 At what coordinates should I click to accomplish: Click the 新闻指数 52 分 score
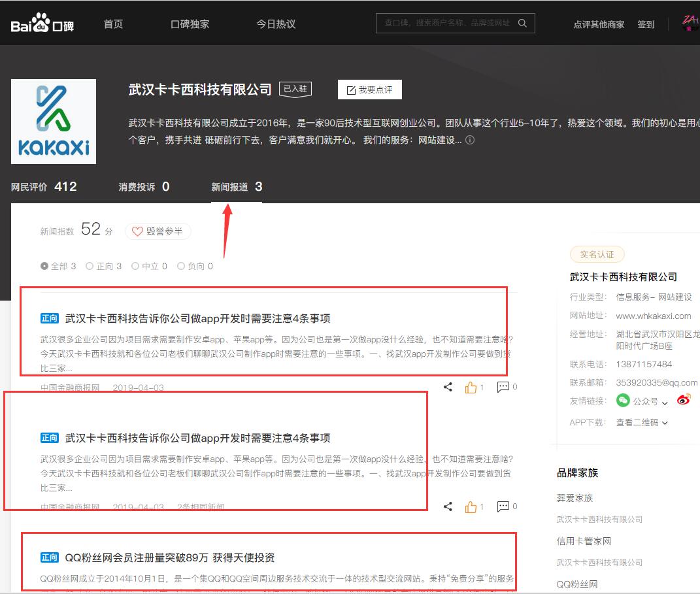coord(76,229)
